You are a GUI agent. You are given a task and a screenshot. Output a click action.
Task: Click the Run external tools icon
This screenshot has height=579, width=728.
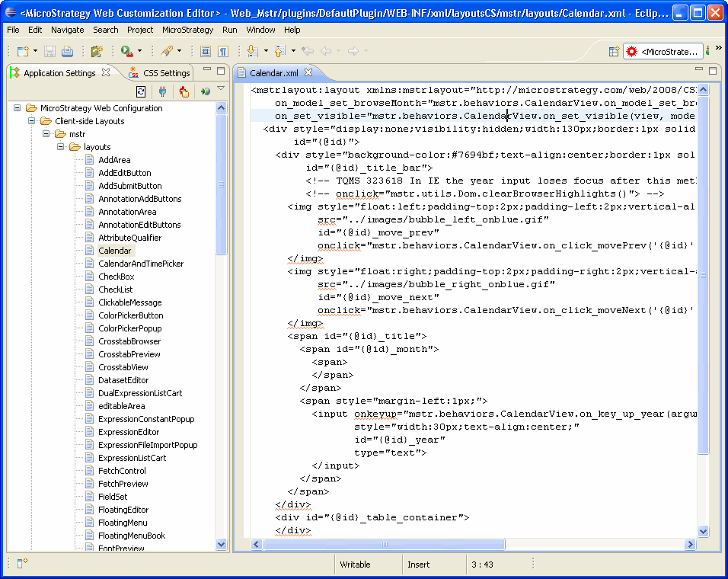click(126, 51)
